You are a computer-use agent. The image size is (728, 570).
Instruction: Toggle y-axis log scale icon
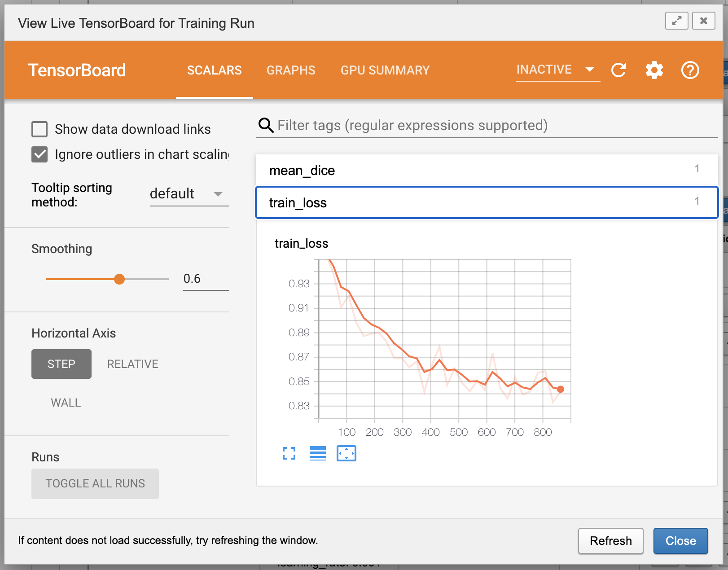(x=318, y=453)
